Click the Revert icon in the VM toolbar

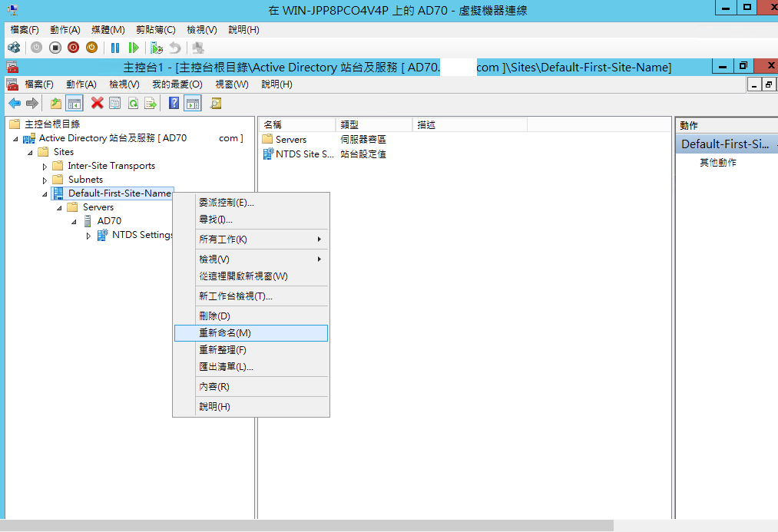175,48
